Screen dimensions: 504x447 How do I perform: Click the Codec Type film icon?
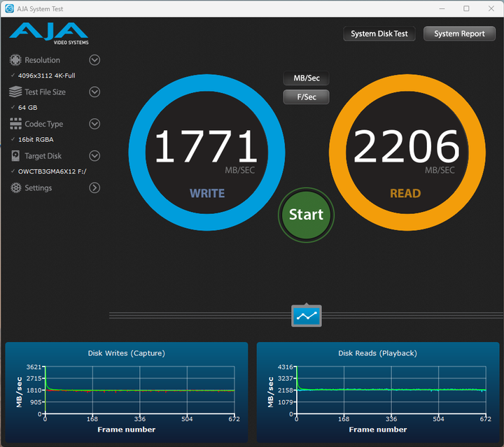[x=15, y=124]
